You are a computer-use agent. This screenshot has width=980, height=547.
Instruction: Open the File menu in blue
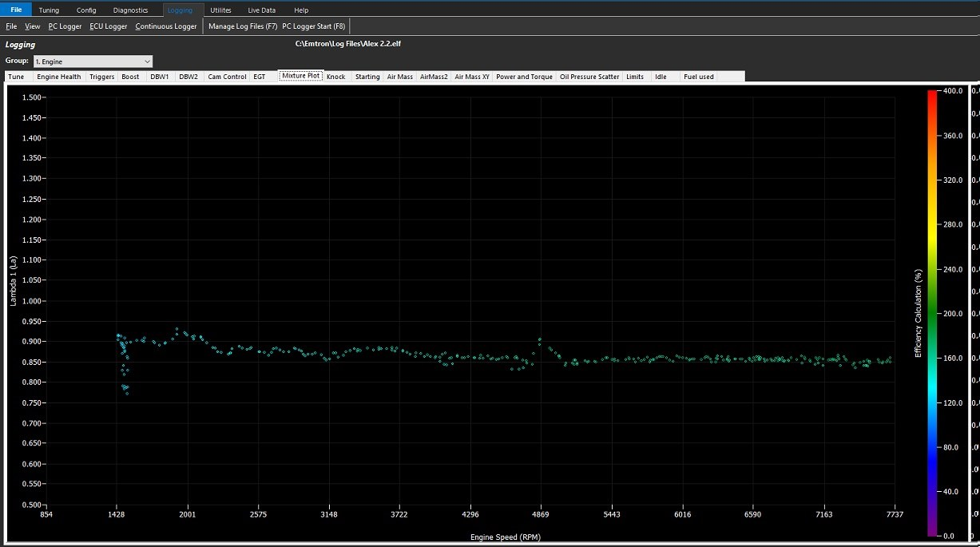coord(16,10)
